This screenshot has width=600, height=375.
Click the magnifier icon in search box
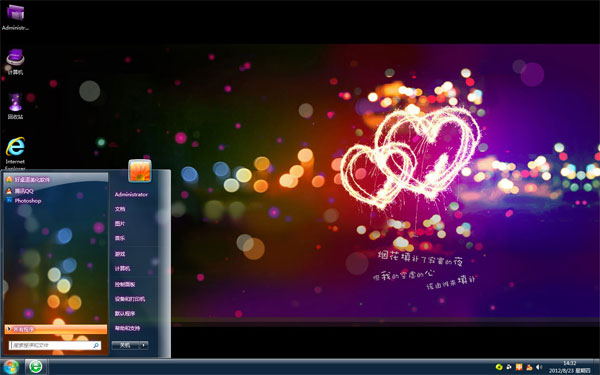[96, 345]
